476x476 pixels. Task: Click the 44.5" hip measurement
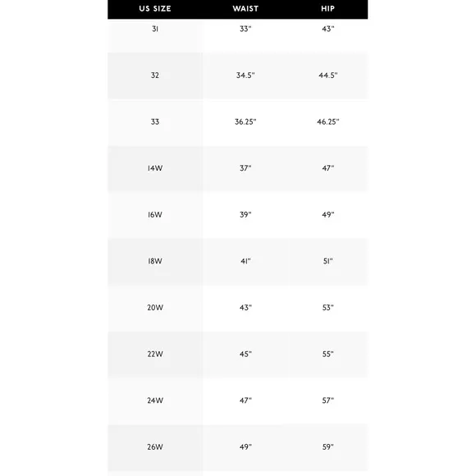[x=327, y=76]
